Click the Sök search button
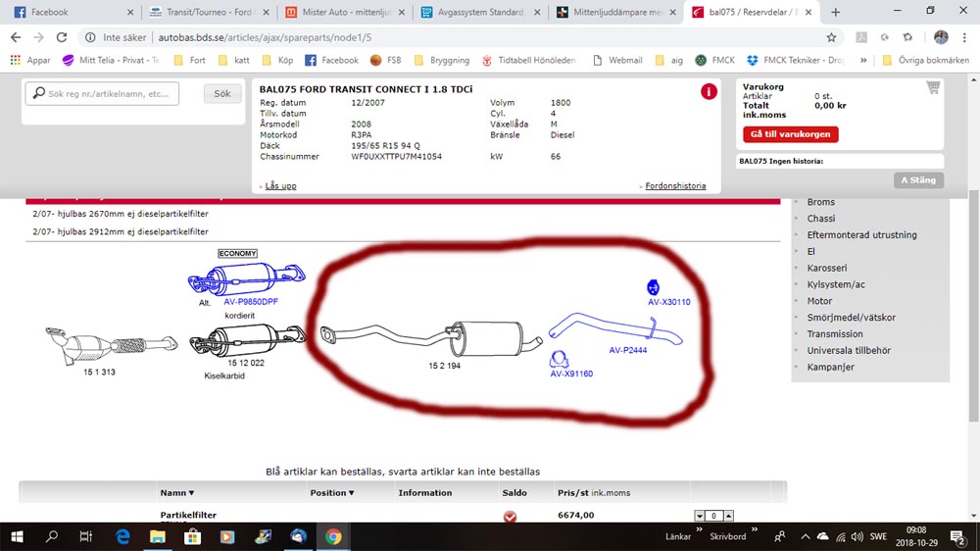This screenshot has width=980, height=551. [x=221, y=93]
